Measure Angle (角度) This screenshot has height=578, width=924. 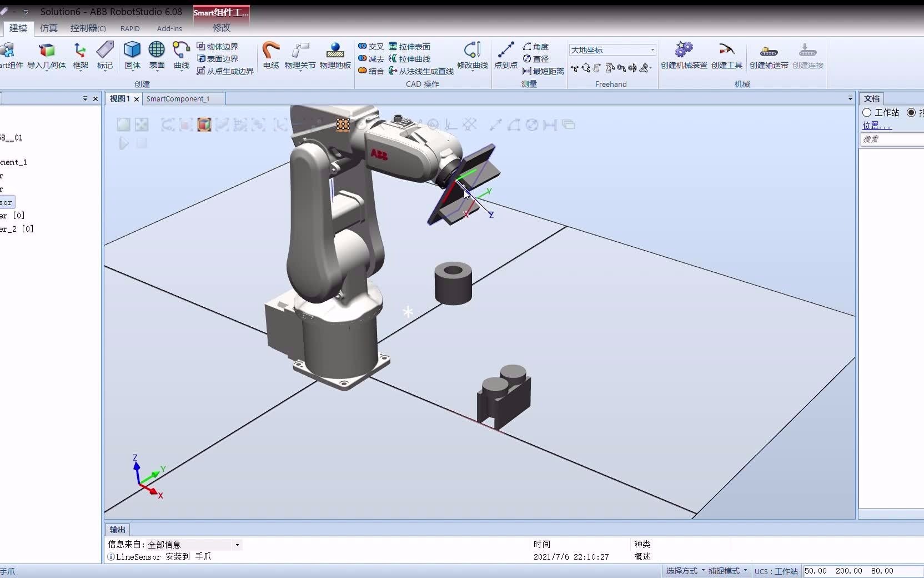tap(536, 47)
